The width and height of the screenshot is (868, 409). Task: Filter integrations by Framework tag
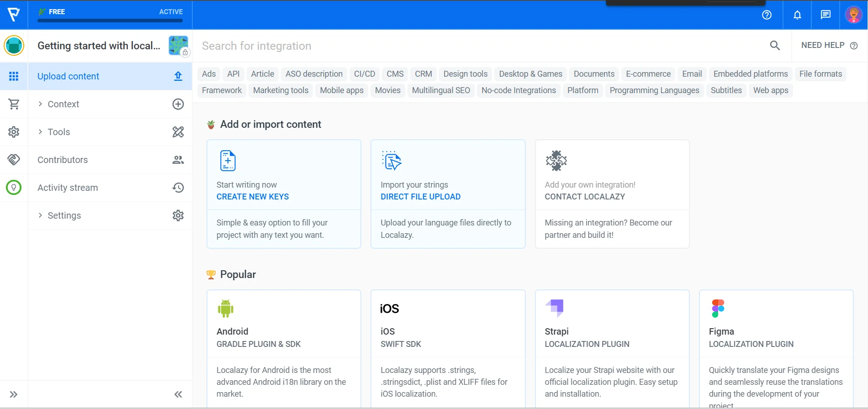coord(222,90)
